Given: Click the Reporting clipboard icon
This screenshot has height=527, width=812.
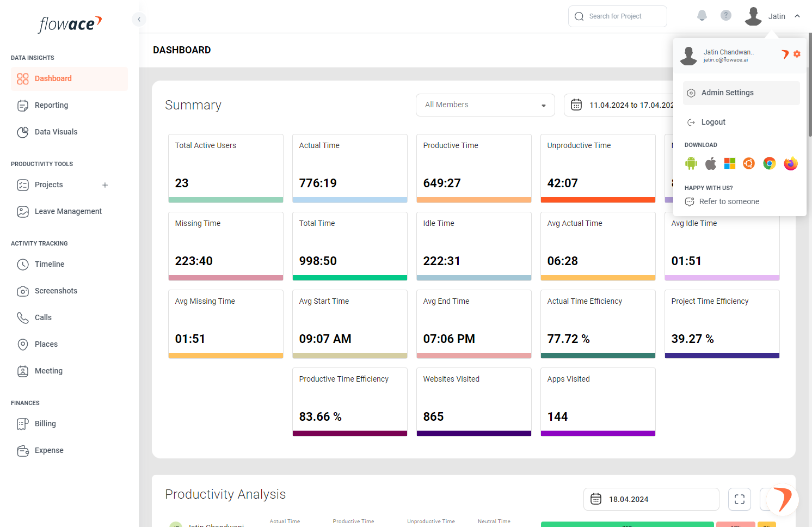Looking at the screenshot, I should pyautogui.click(x=23, y=106).
